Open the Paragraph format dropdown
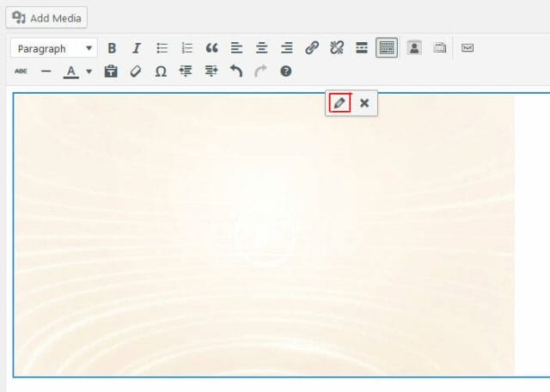550x392 pixels. tap(53, 49)
